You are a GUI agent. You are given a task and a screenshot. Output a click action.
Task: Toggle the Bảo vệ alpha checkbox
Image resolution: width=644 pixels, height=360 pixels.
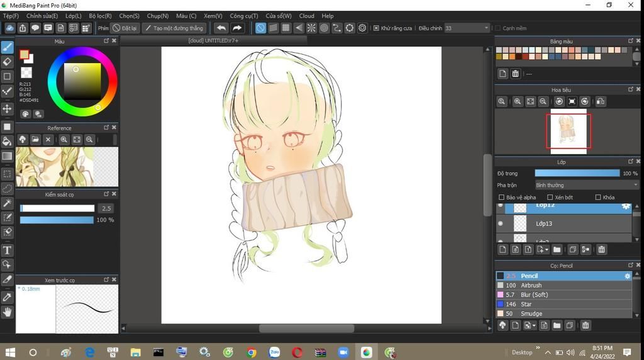pyautogui.click(x=501, y=197)
